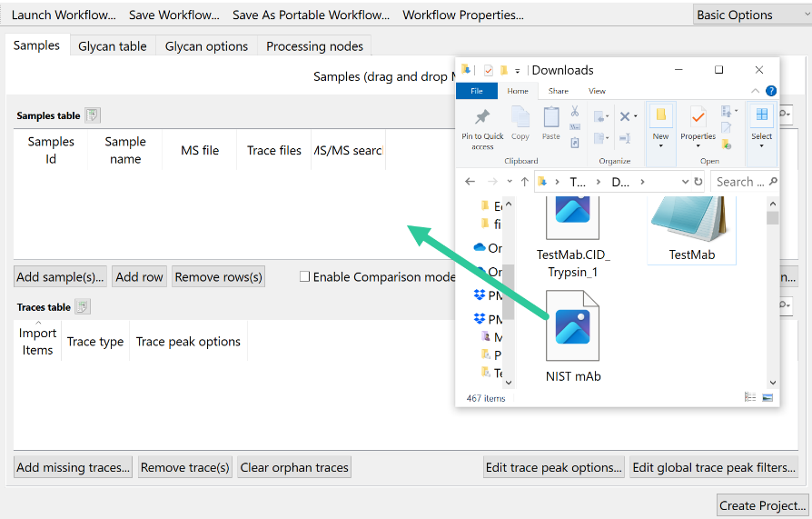Image resolution: width=812 pixels, height=519 pixels.
Task: Click the Add row button
Action: point(139,277)
